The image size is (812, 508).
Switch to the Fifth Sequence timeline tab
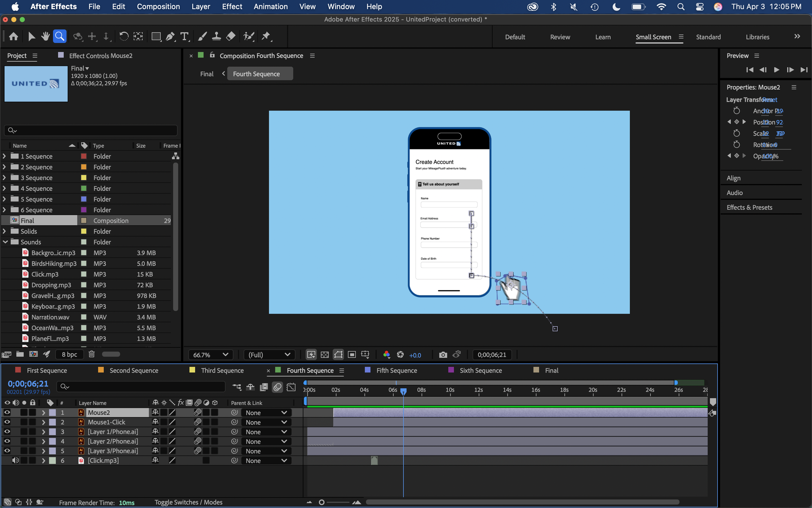(397, 370)
